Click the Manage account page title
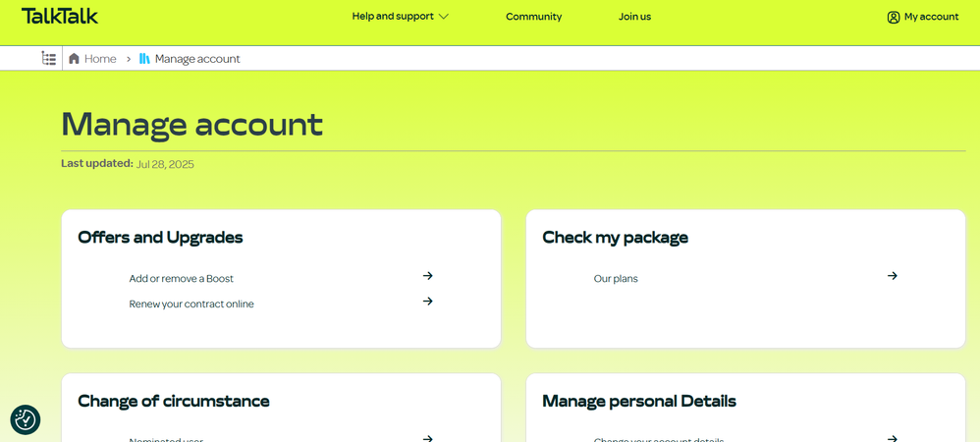This screenshot has height=442, width=980. pos(191,124)
